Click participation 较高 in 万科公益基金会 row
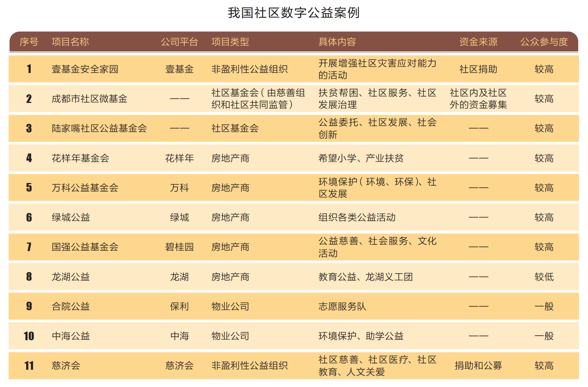 click(x=544, y=188)
